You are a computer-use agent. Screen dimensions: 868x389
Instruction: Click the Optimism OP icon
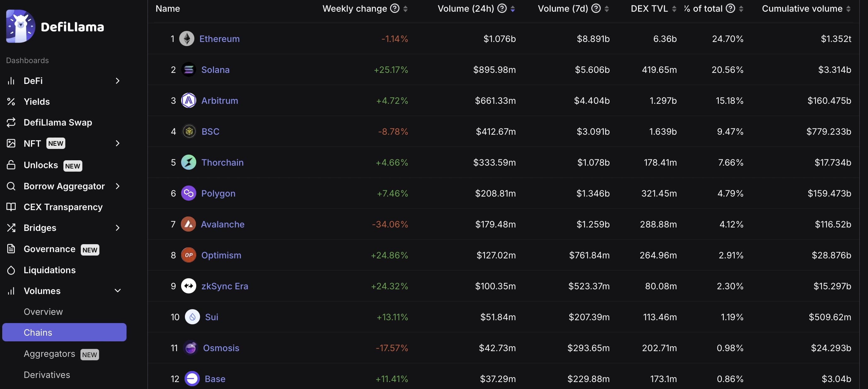click(189, 255)
